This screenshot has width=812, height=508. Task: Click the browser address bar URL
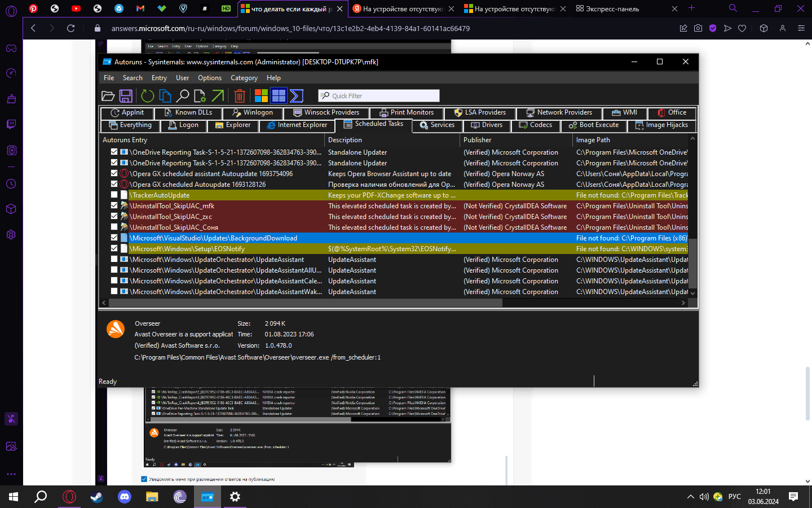(x=290, y=28)
